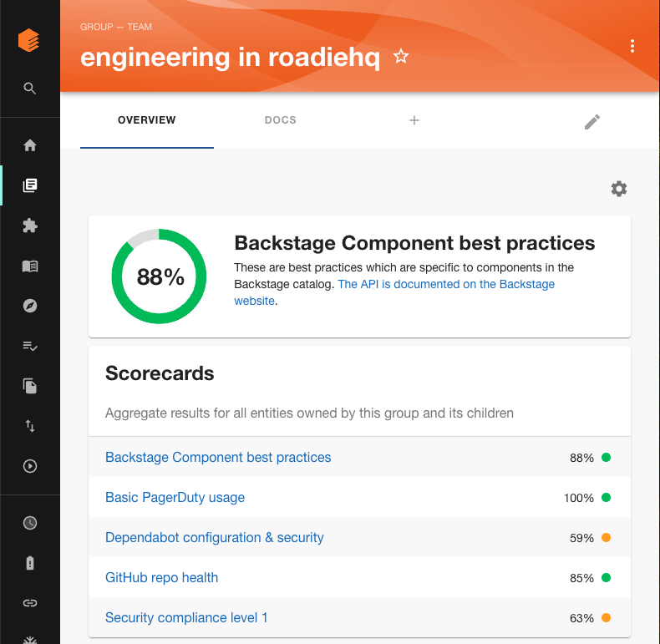This screenshot has width=660, height=644.
Task: Click the engineering in roadiehq page title
Action: 231,58
